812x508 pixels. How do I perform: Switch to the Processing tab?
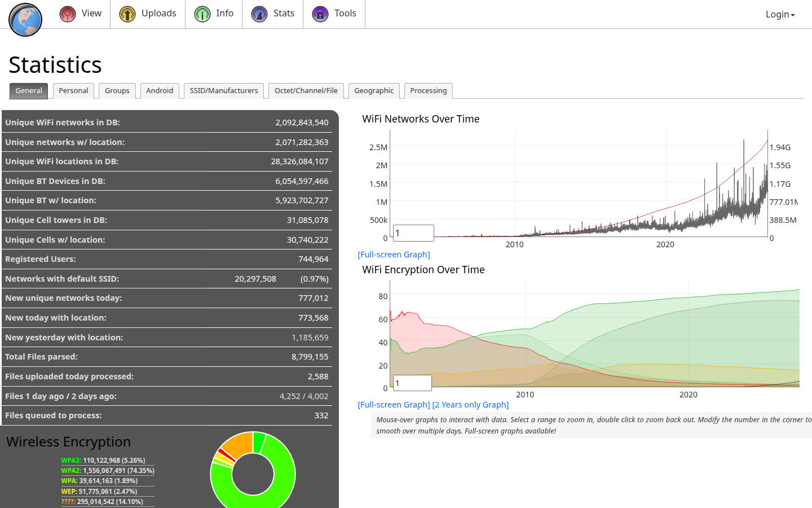pyautogui.click(x=429, y=91)
